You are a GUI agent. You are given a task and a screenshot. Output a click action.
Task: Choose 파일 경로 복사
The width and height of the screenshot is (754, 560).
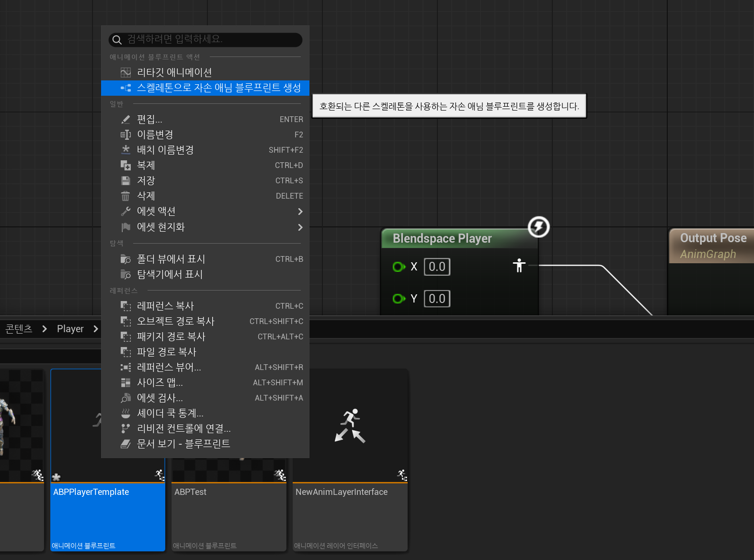coord(205,352)
